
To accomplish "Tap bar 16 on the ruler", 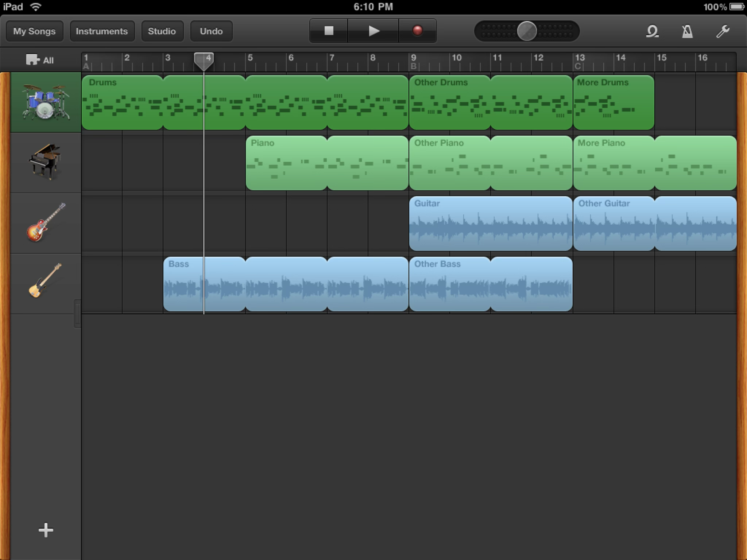I will [x=703, y=58].
